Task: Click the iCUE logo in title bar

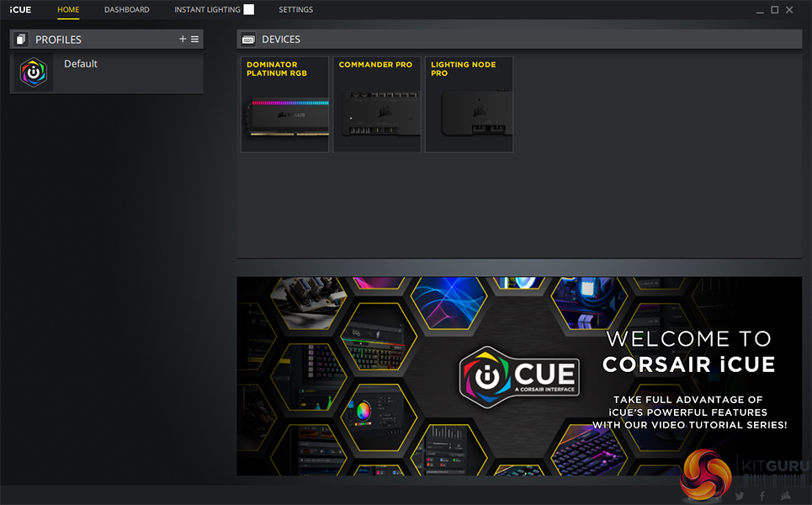Action: [x=21, y=10]
